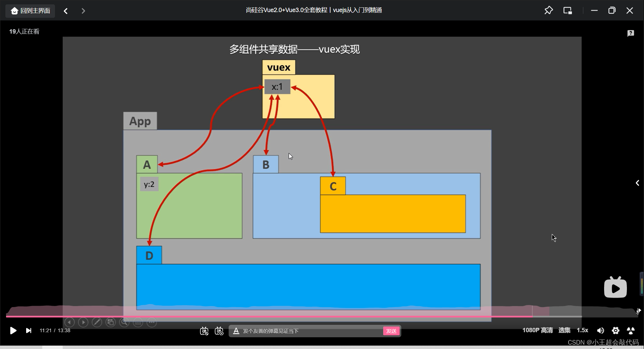This screenshot has width=644, height=349.
Task: Click the 11:21 / 13:38 time display
Action: (x=55, y=331)
